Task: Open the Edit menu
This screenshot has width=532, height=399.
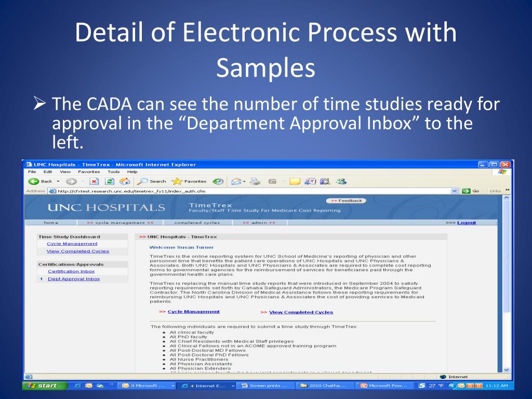Action: point(48,171)
